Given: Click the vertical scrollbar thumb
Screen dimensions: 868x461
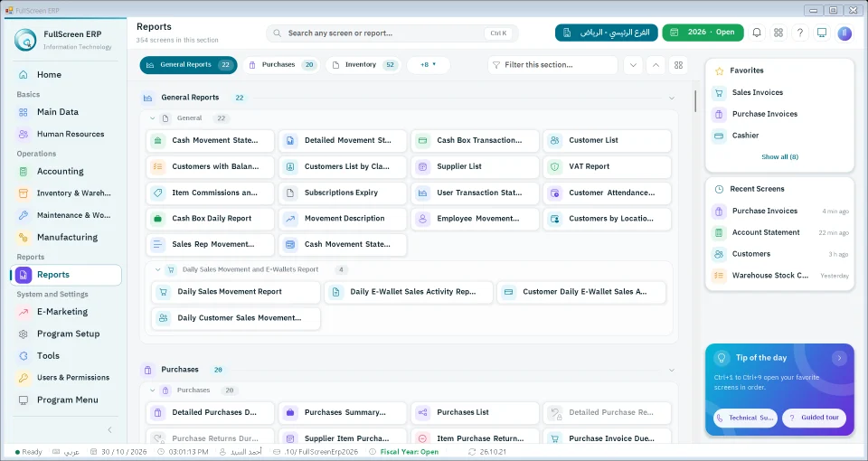Looking at the screenshot, I should 695,101.
